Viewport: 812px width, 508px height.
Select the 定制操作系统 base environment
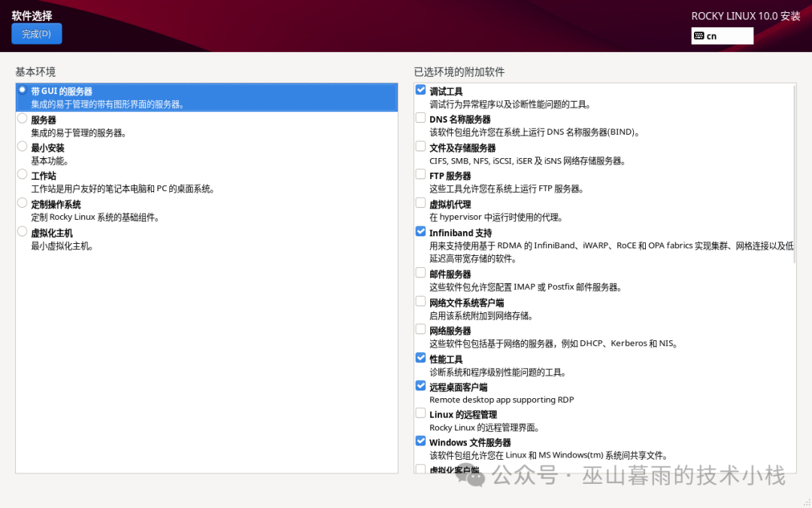(23, 202)
